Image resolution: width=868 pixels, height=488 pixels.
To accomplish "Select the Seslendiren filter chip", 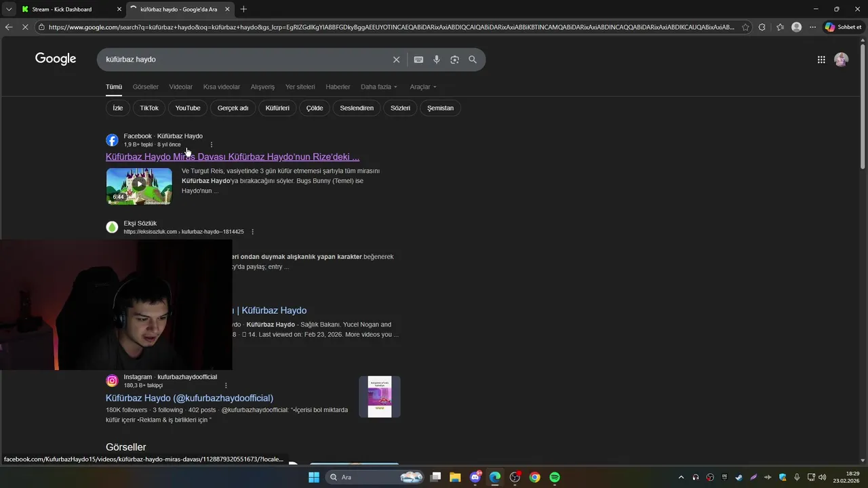I will coord(357,108).
